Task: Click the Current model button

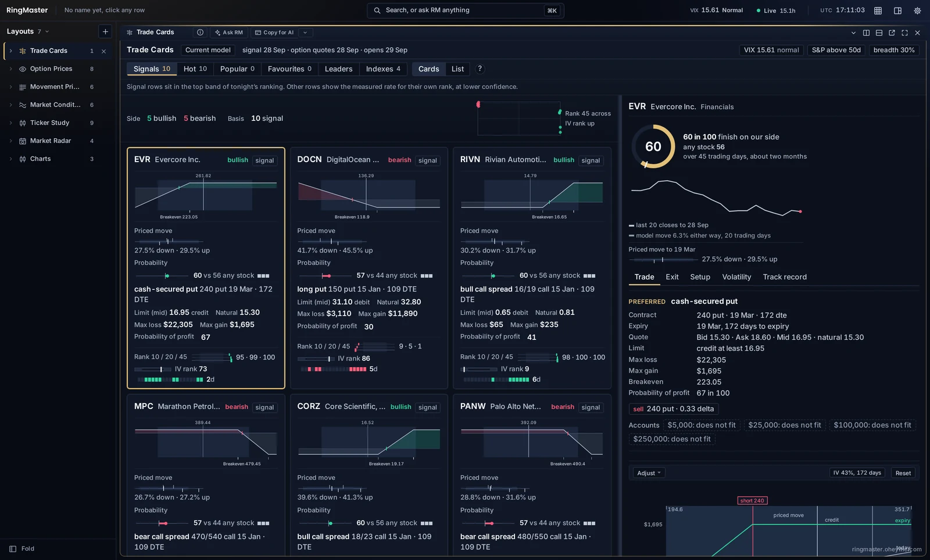Action: click(x=208, y=50)
